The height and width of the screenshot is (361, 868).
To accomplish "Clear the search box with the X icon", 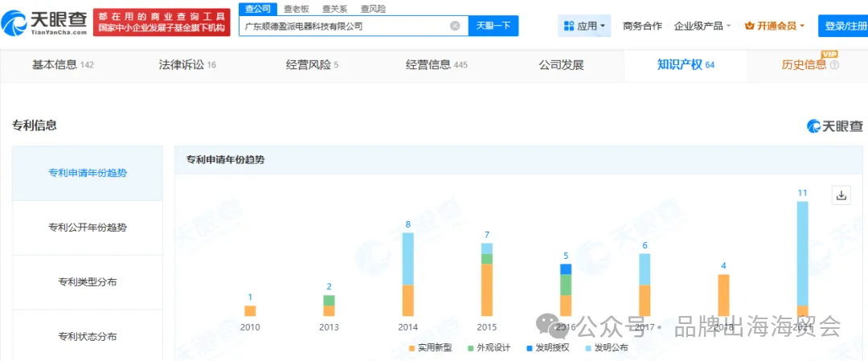I will pyautogui.click(x=454, y=26).
